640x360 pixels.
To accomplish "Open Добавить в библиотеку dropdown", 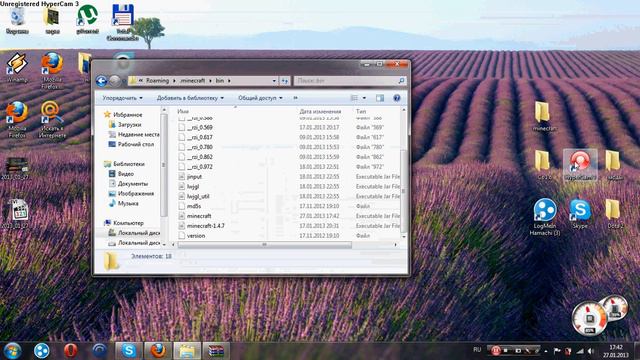I will pyautogui.click(x=190, y=98).
